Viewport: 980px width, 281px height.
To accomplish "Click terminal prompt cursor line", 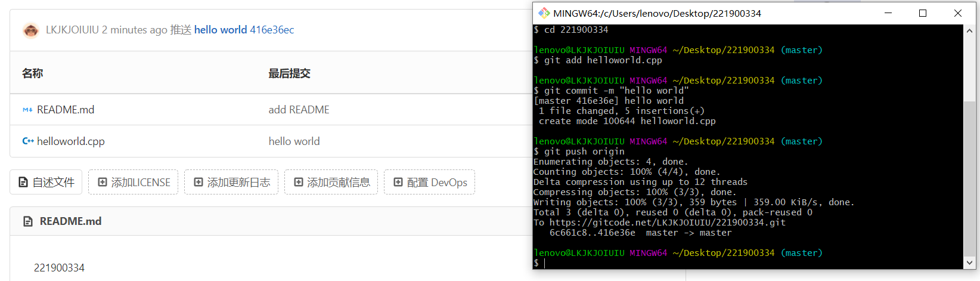I will tap(539, 263).
